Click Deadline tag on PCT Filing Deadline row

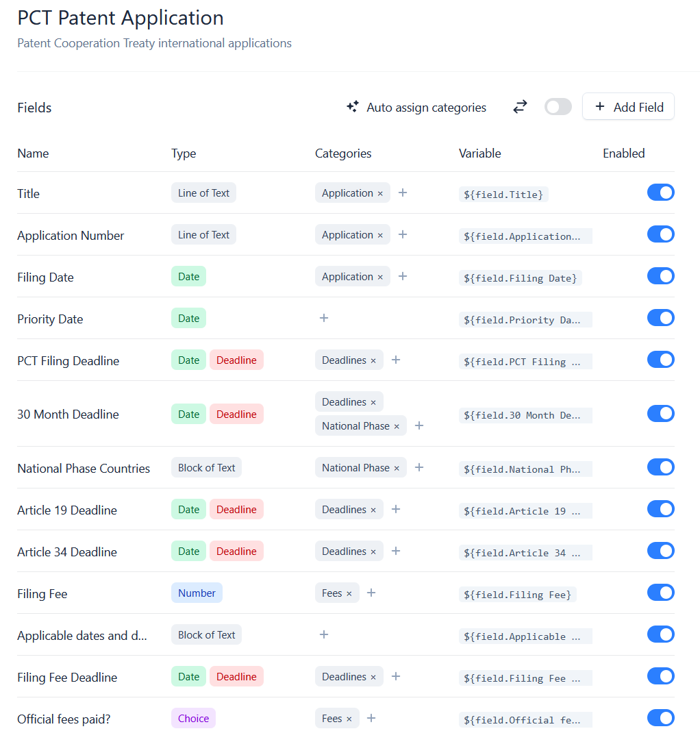[236, 360]
